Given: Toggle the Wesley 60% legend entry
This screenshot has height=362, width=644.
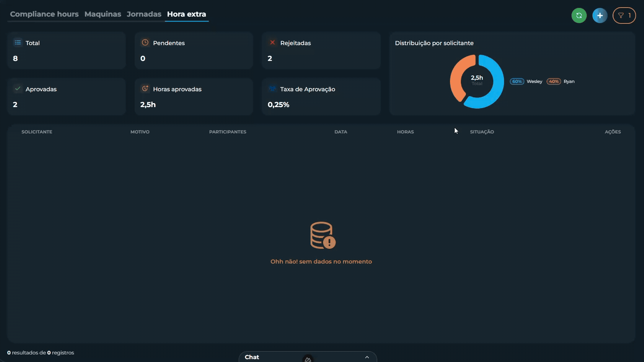Looking at the screenshot, I should click(526, 81).
